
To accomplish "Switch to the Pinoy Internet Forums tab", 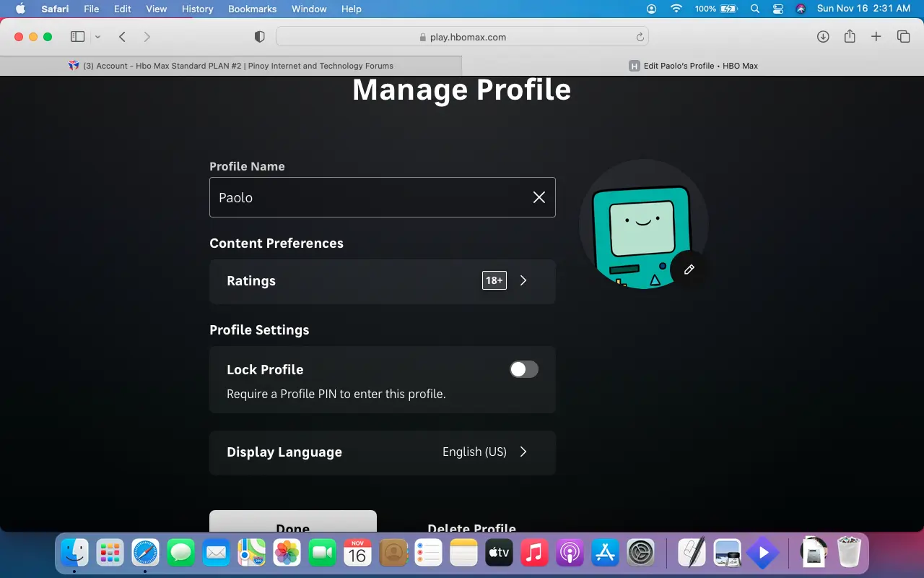I will click(231, 66).
